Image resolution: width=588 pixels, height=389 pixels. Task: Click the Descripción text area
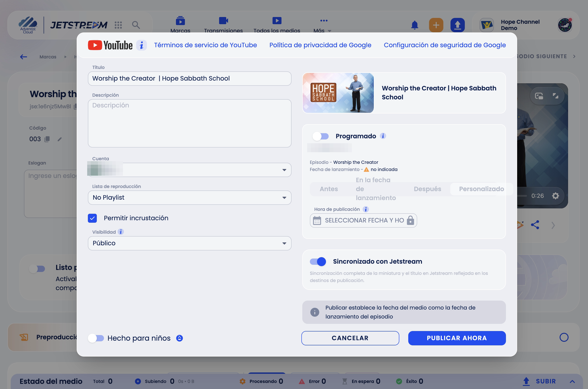pos(190,123)
